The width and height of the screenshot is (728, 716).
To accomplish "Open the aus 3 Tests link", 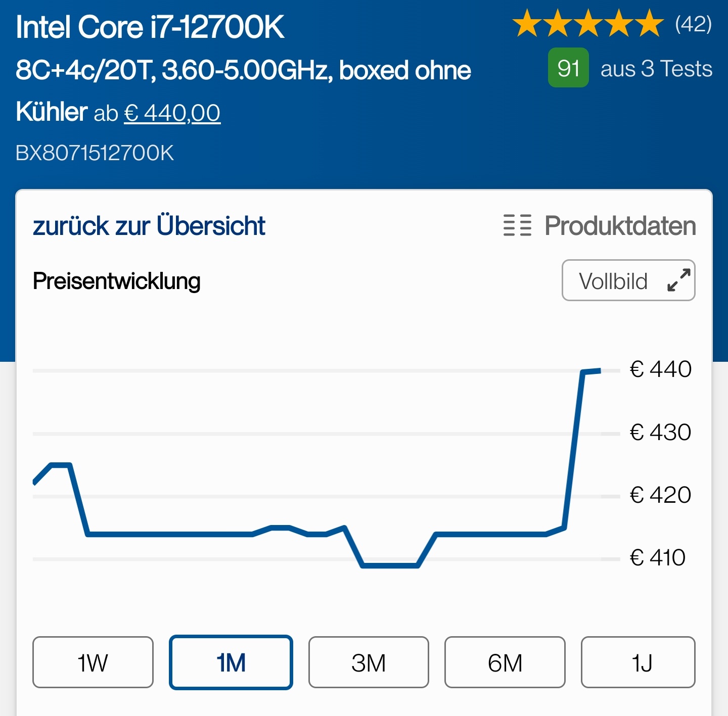I will pos(656,68).
